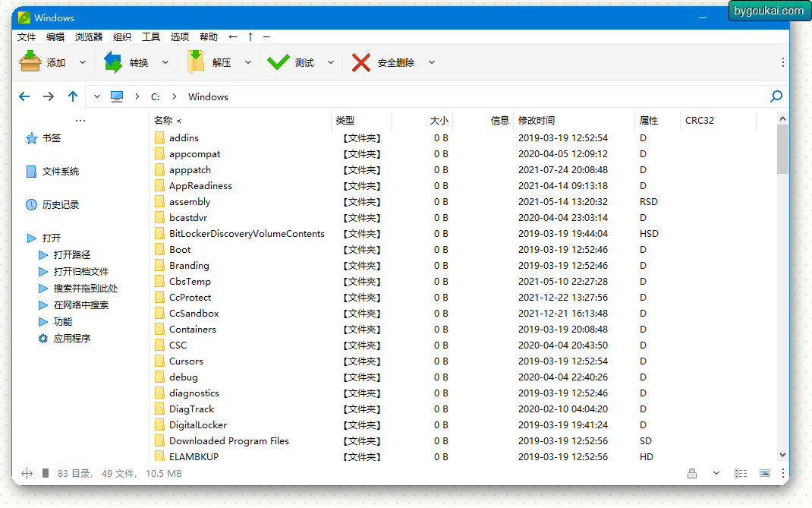Viewport: 812px width, 508px height.
Task: Click the C: breadcrumb in the address bar
Action: point(155,96)
